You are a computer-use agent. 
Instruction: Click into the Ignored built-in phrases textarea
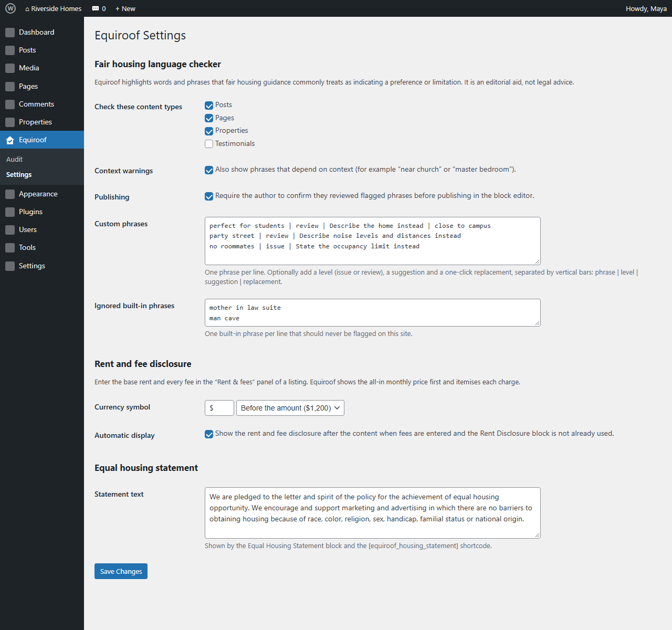tap(373, 312)
